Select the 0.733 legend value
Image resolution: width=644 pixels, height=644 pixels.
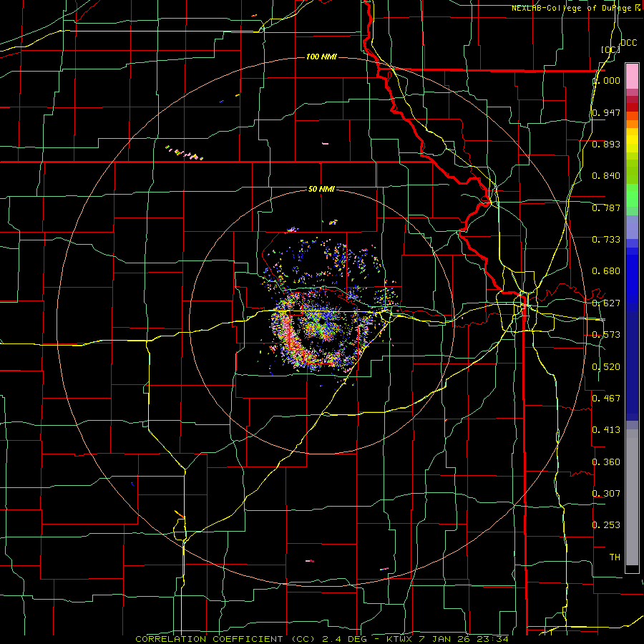click(x=606, y=239)
